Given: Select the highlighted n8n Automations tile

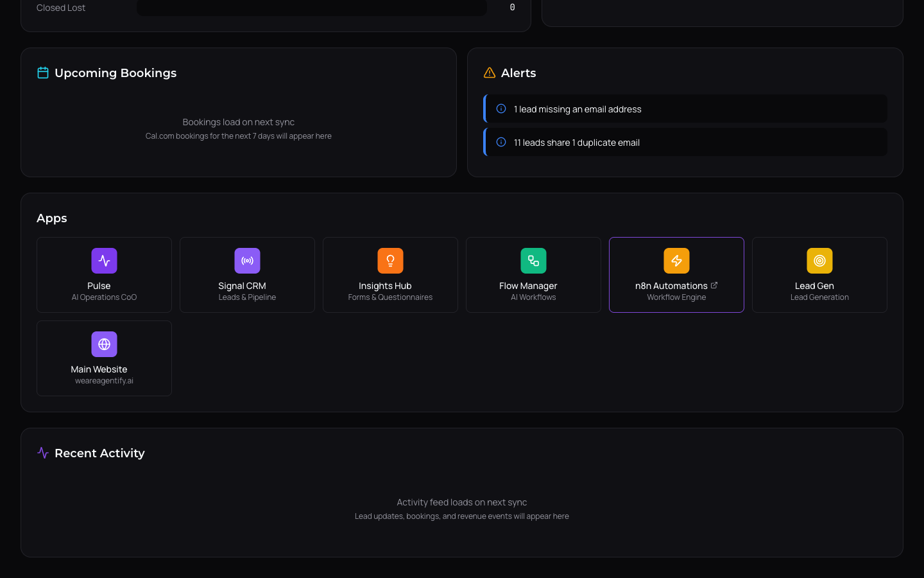Looking at the screenshot, I should pyautogui.click(x=676, y=275).
